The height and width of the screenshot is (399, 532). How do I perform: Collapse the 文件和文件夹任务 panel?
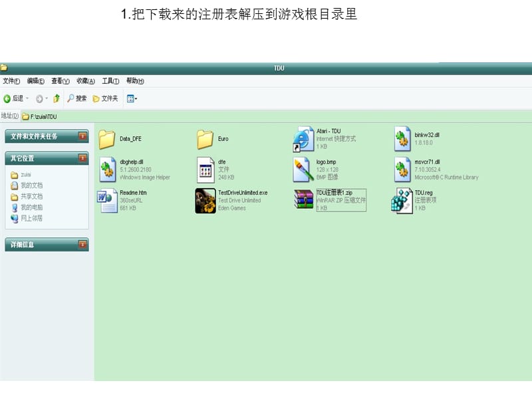click(x=82, y=136)
